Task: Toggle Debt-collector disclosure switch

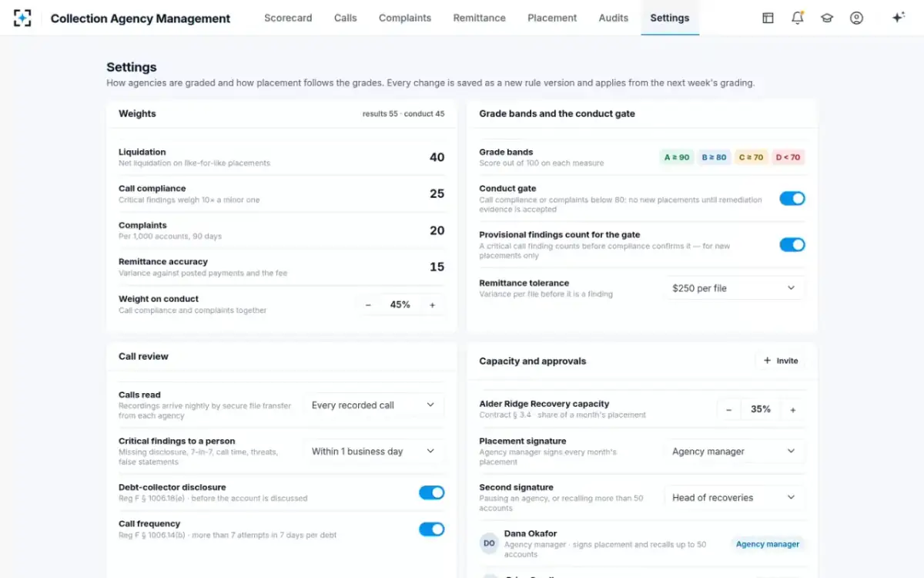Action: pyautogui.click(x=432, y=492)
